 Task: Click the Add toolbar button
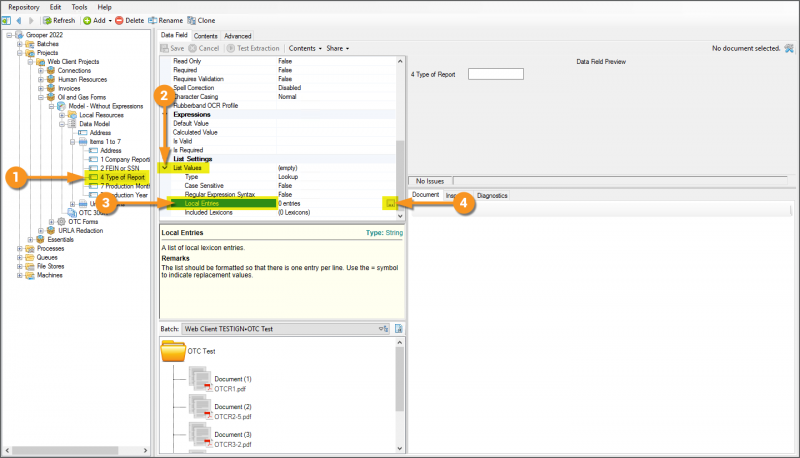pos(94,20)
